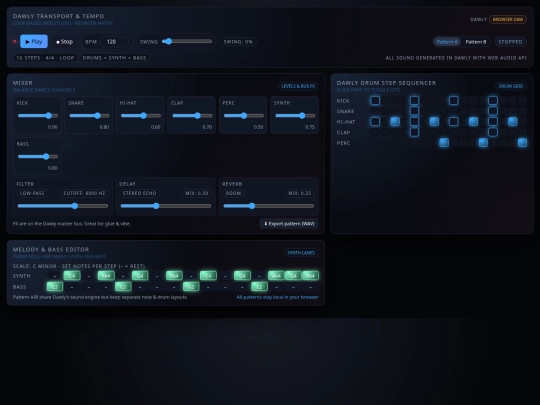Stop the loop with the Stop button
Screen dimensions: 540x405
pos(64,42)
